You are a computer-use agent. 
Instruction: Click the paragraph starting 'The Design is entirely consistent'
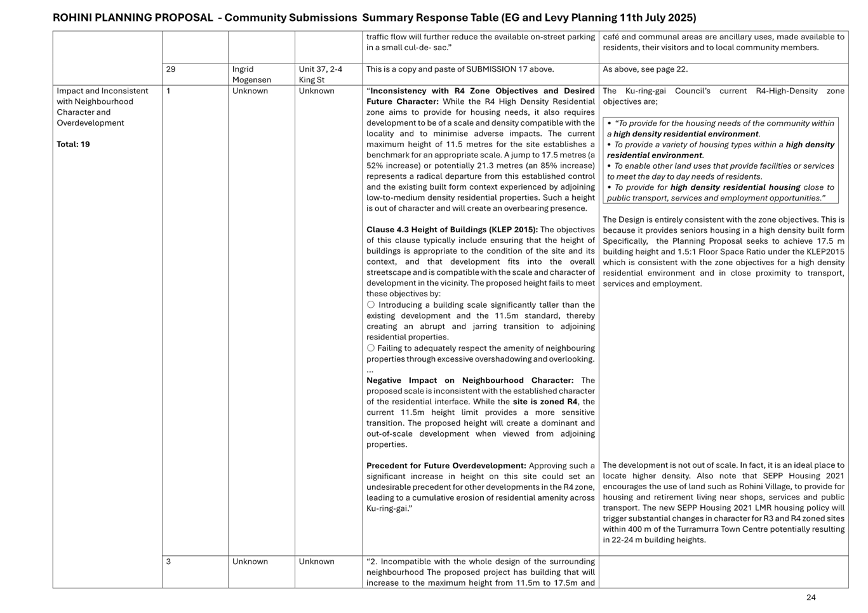tap(723, 251)
